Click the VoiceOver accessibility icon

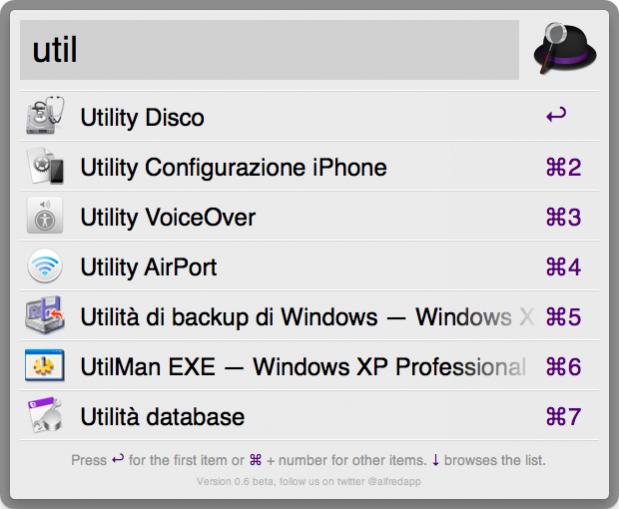point(45,216)
